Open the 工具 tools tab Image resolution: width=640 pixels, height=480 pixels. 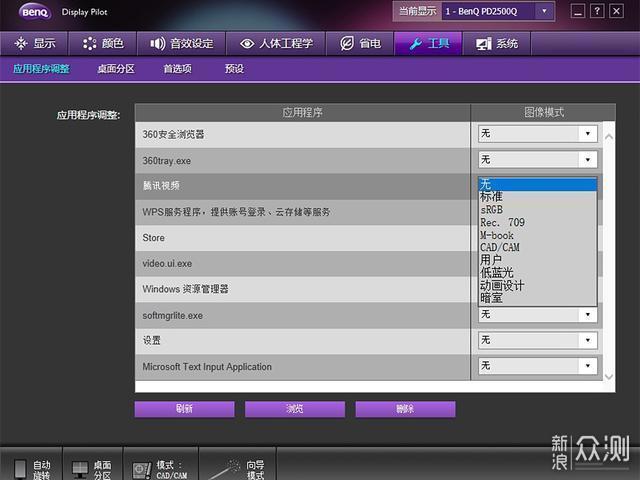pos(428,43)
